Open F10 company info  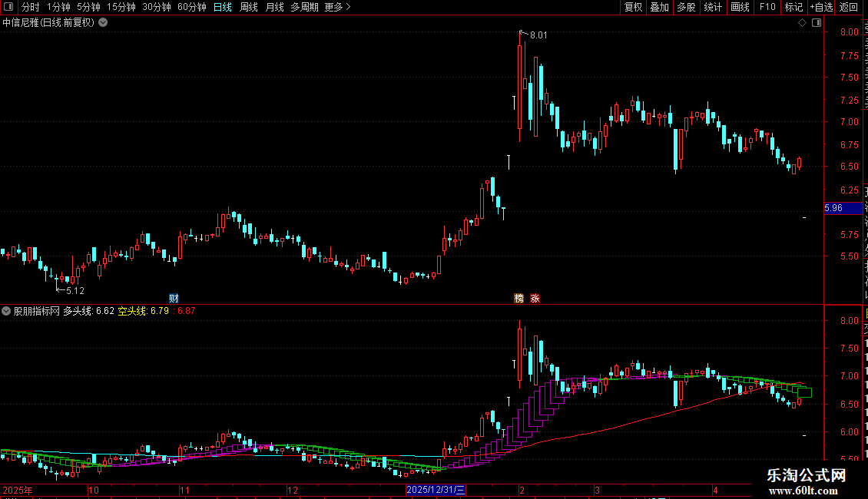click(767, 7)
